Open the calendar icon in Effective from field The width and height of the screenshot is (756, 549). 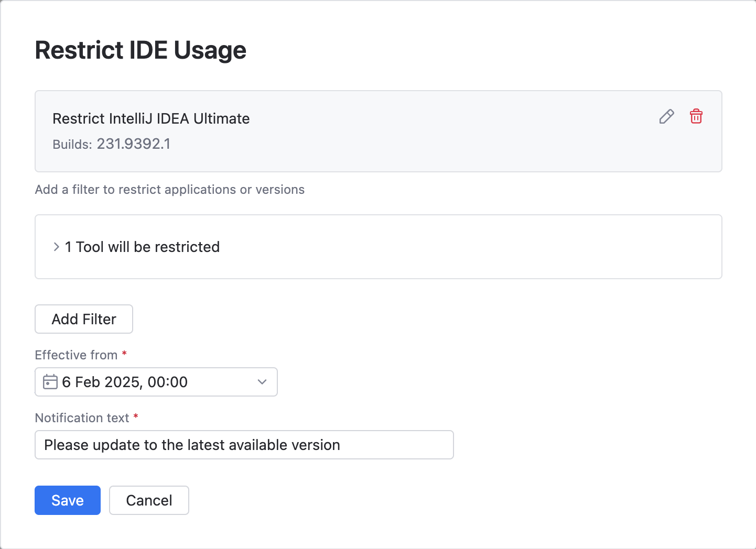pos(50,382)
